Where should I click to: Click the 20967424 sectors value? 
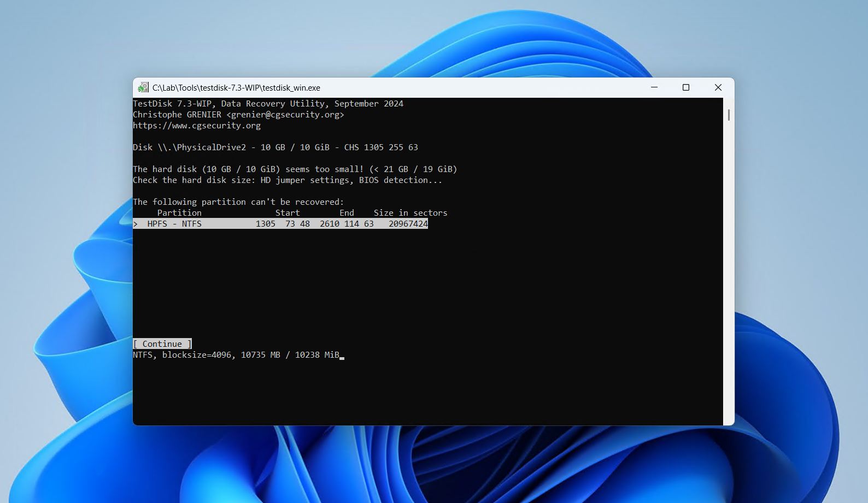(x=408, y=223)
